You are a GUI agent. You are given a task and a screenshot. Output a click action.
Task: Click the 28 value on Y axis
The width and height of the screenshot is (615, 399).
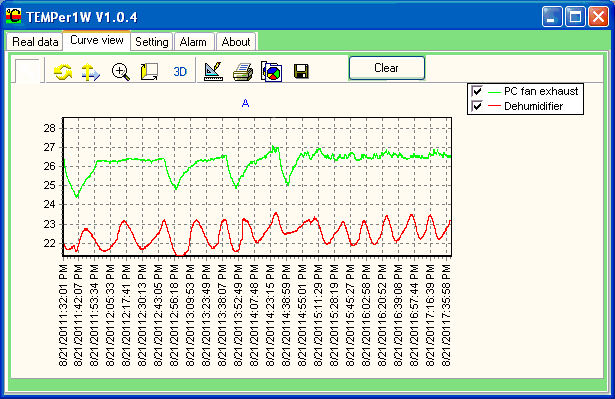(x=50, y=128)
